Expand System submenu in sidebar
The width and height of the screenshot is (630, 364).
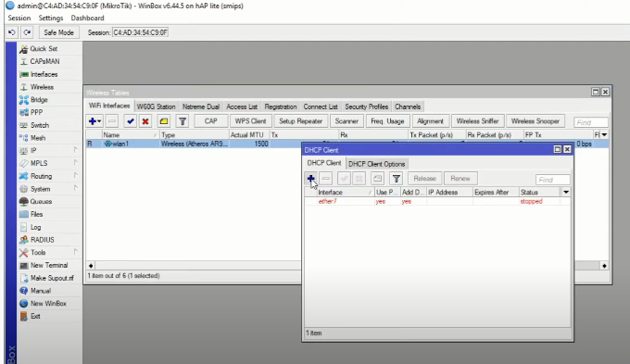(76, 189)
